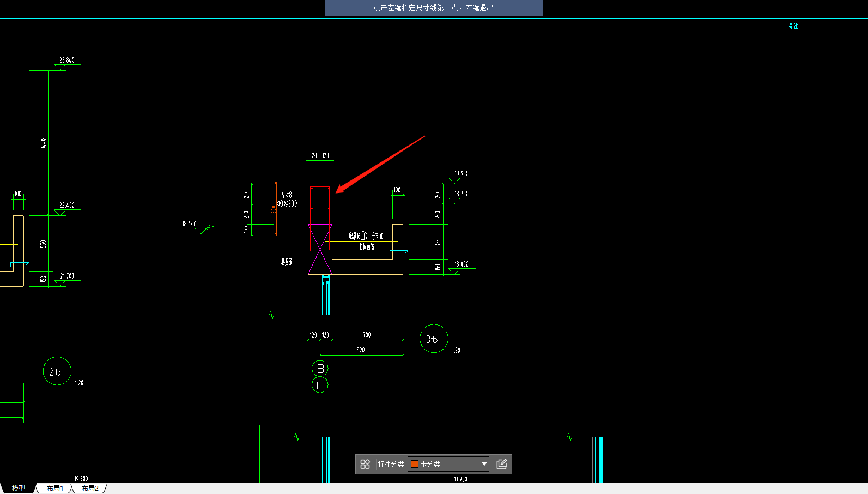
Task: Select the 22.400 elevation label
Action: 67,205
